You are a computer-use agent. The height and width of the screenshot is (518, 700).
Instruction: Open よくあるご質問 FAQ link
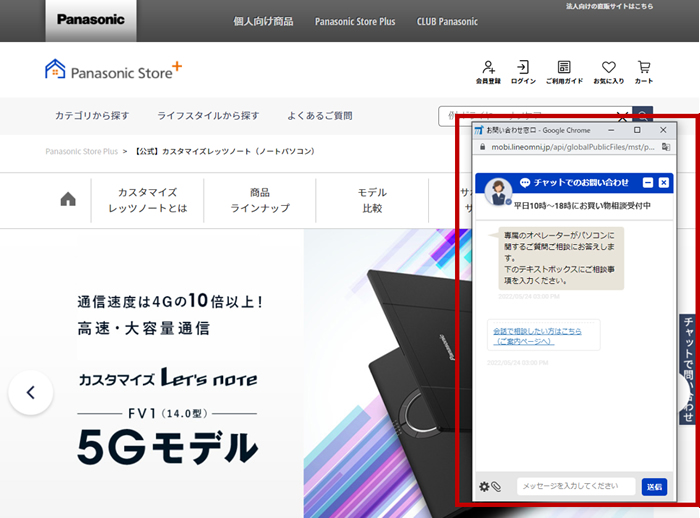point(320,116)
